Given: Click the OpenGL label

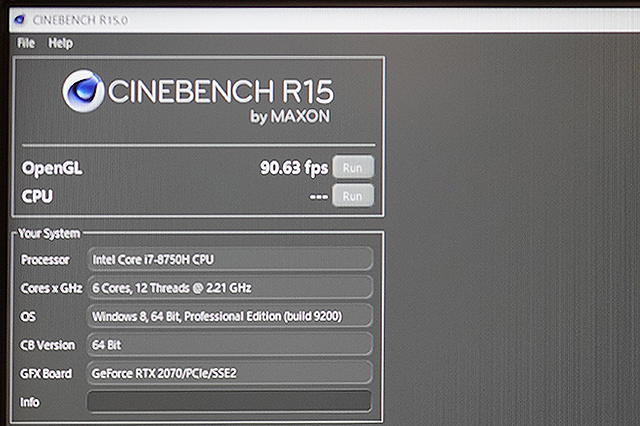Looking at the screenshot, I should tap(52, 168).
